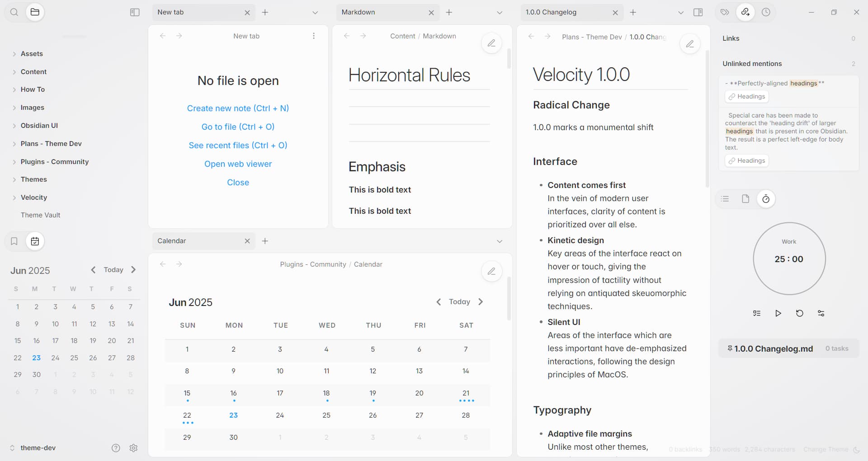Open the bookmarks icon in left sidebar
Viewport: 868px width, 461px height.
pyautogui.click(x=14, y=241)
